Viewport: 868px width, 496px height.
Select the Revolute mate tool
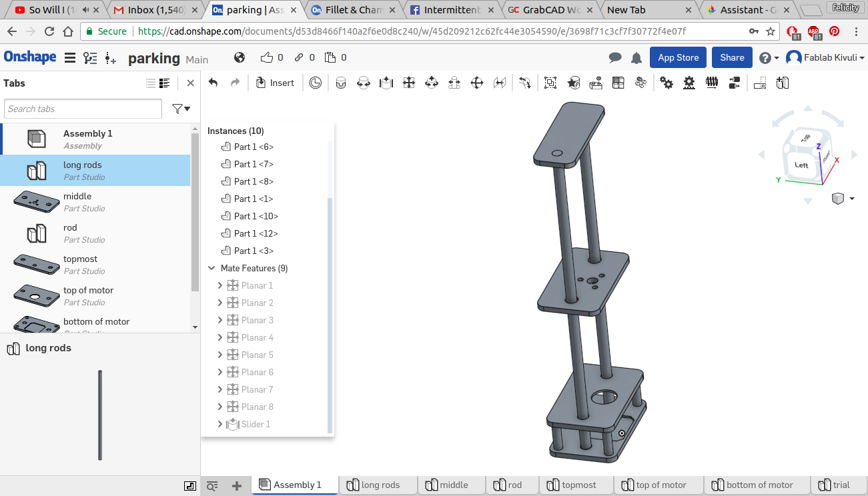pos(364,83)
